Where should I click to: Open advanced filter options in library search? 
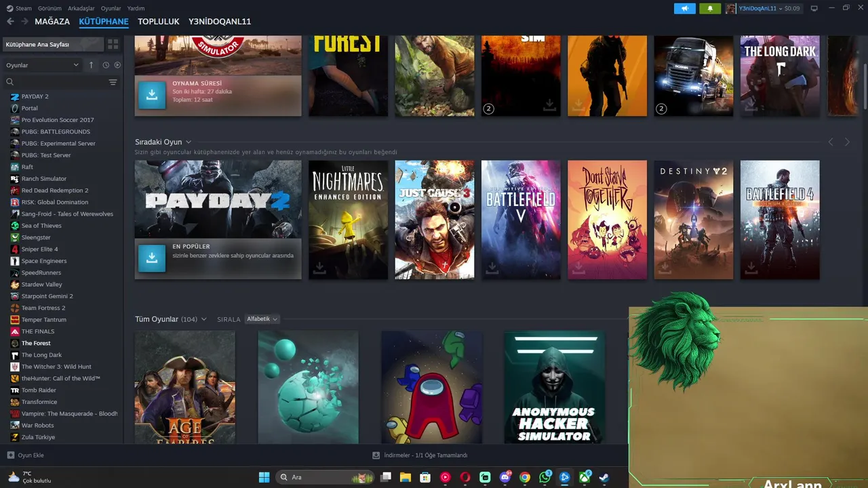pos(113,82)
